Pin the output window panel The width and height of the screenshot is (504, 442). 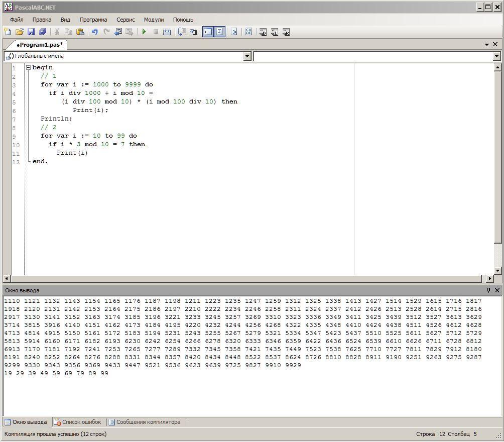click(488, 290)
